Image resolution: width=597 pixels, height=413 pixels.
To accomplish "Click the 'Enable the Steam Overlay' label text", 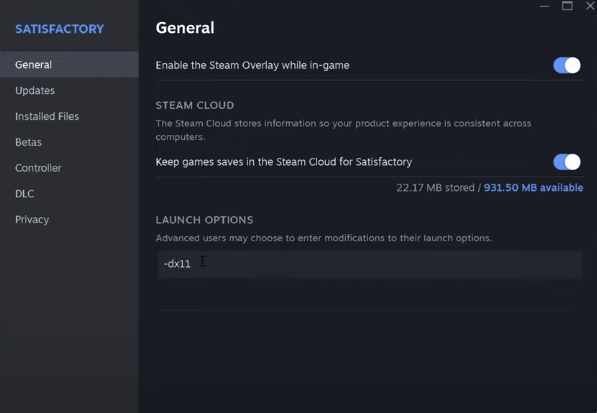I will pos(252,65).
